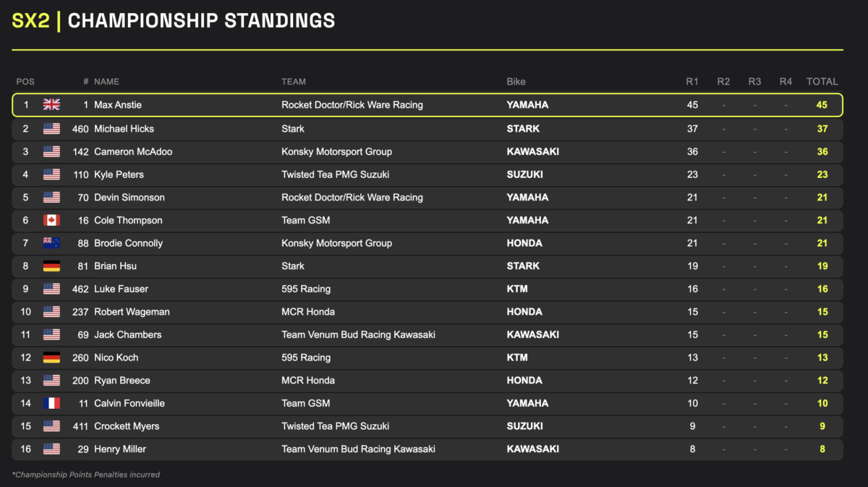Click the UK flag beside Max Anstie
The image size is (868, 487).
(51, 105)
